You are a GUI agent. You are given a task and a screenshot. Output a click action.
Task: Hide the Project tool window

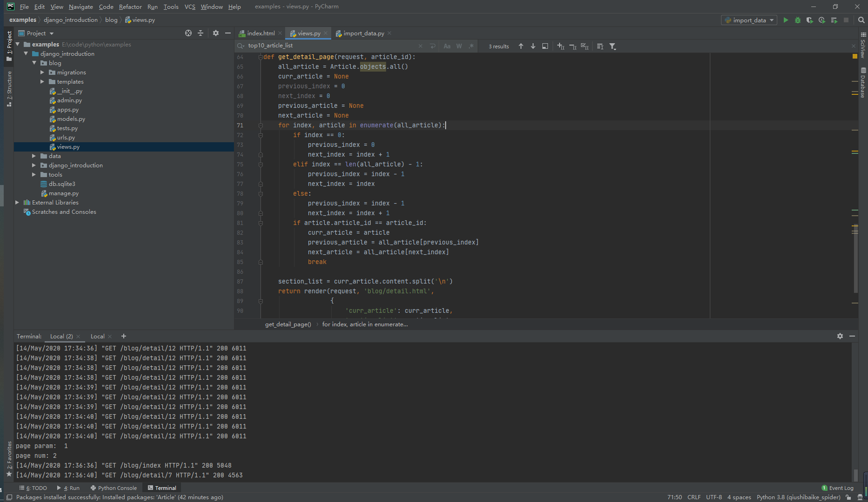click(228, 33)
